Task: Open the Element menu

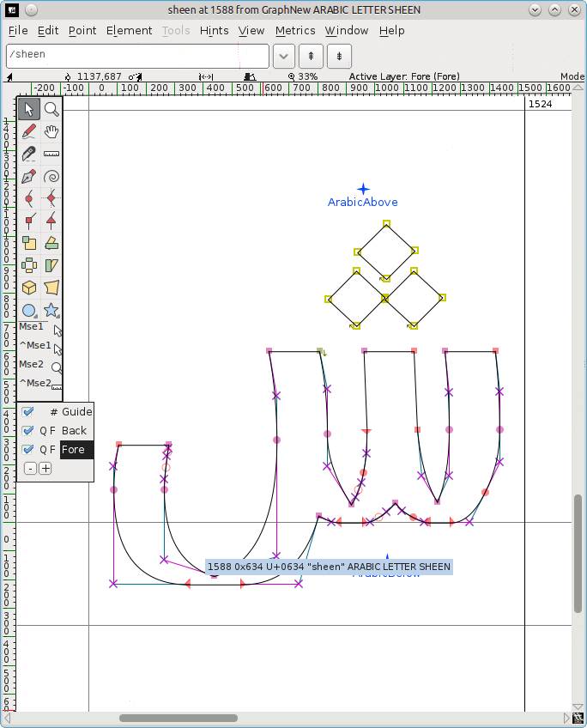Action: click(x=129, y=30)
